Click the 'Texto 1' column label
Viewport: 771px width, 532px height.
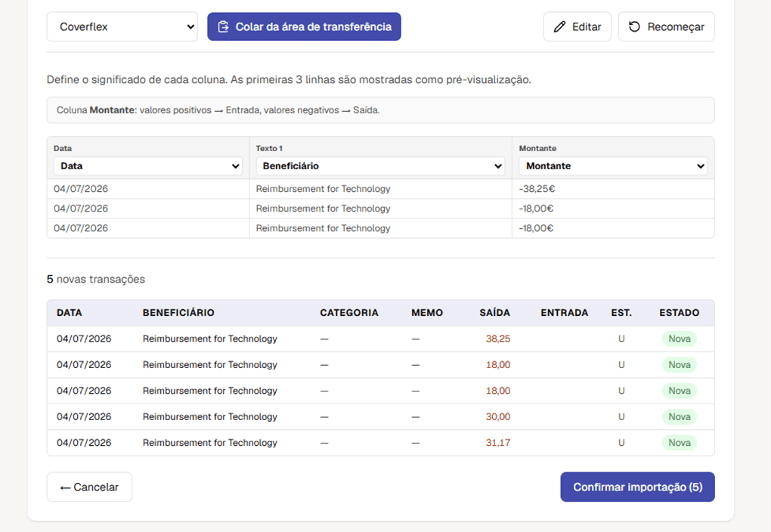coord(269,148)
